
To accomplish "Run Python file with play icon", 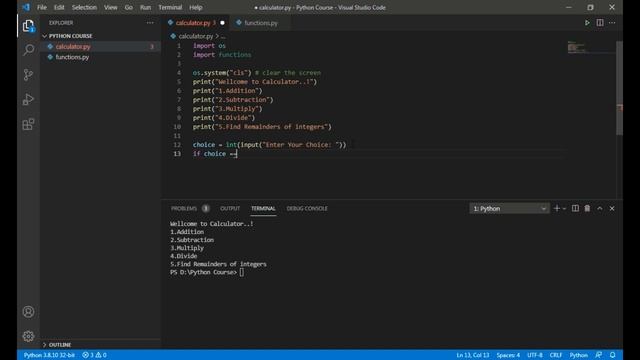I will pos(587,23).
